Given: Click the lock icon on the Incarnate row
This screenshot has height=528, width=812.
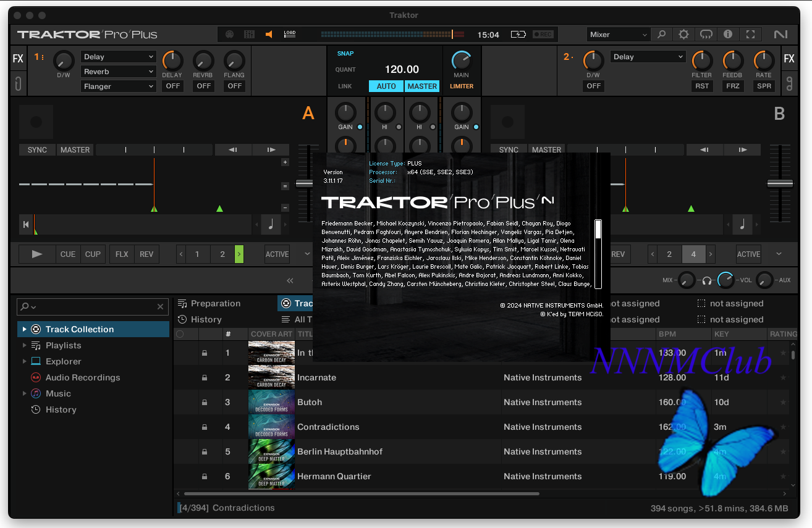Looking at the screenshot, I should point(205,377).
